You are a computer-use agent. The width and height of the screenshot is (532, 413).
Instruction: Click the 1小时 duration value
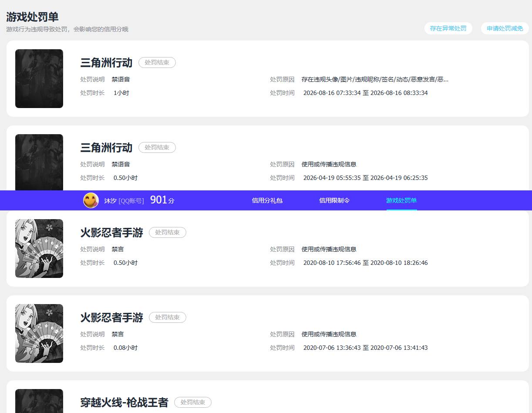(121, 93)
